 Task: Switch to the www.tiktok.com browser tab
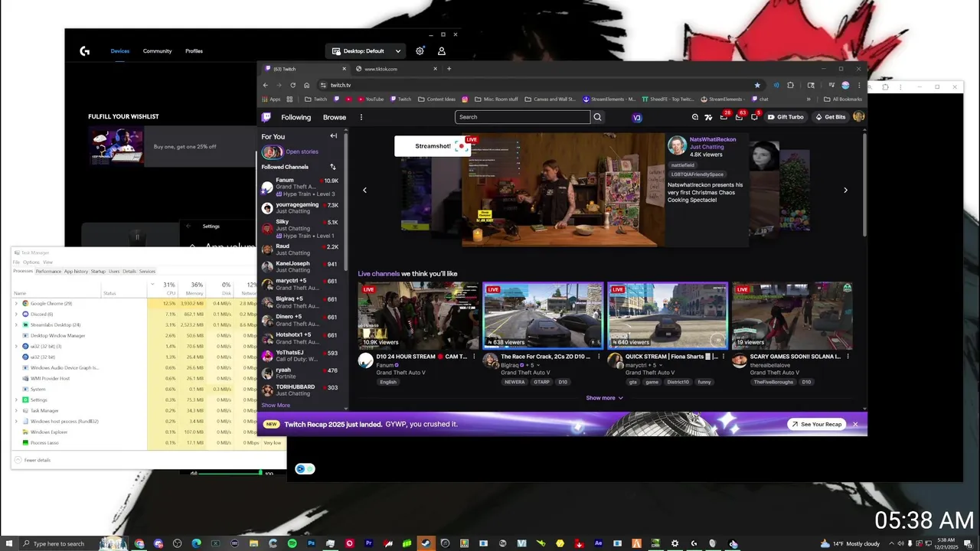click(396, 69)
